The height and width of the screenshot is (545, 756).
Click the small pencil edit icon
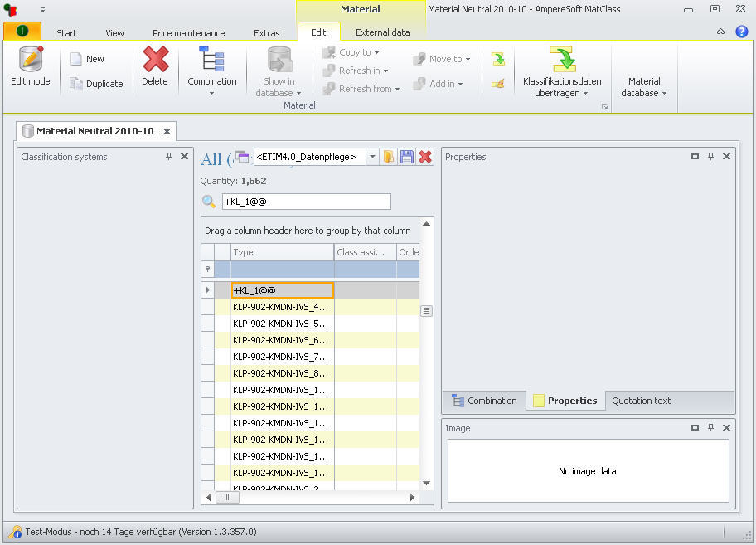[498, 84]
